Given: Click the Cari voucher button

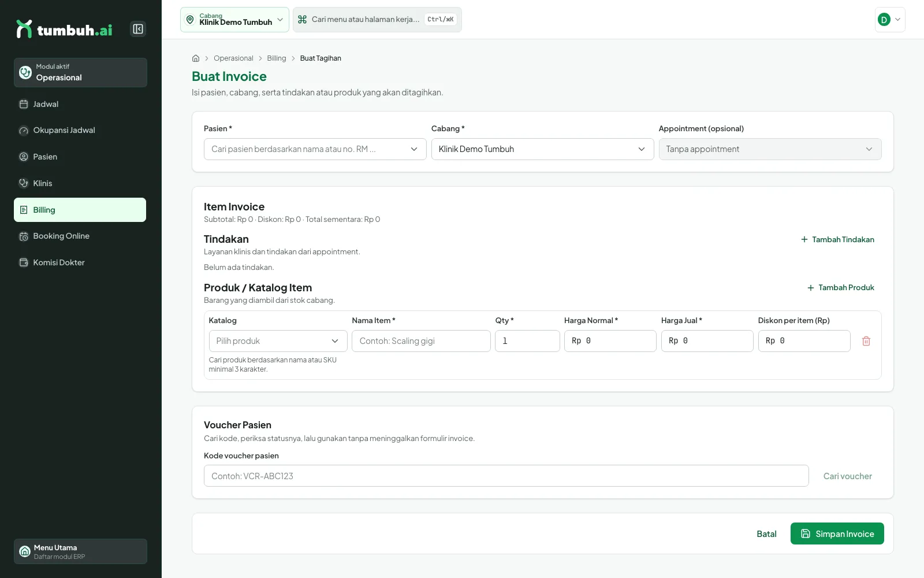Looking at the screenshot, I should [848, 476].
